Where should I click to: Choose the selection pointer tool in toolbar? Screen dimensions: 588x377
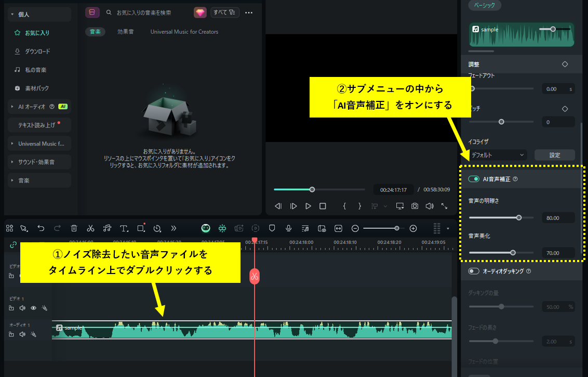click(x=24, y=228)
